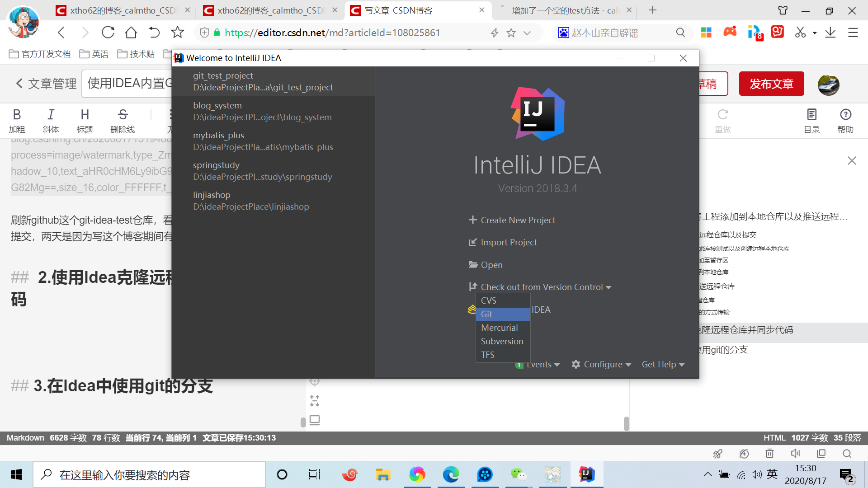
Task: Open recent project git_test_project
Action: tap(274, 81)
